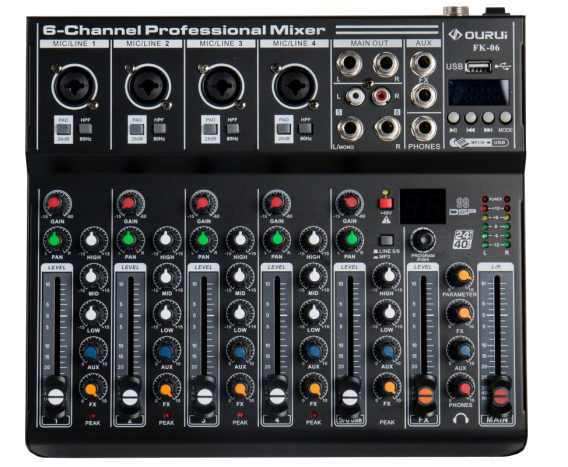Click the green PAN knob on channel 4
The image size is (568, 467).
click(x=277, y=240)
